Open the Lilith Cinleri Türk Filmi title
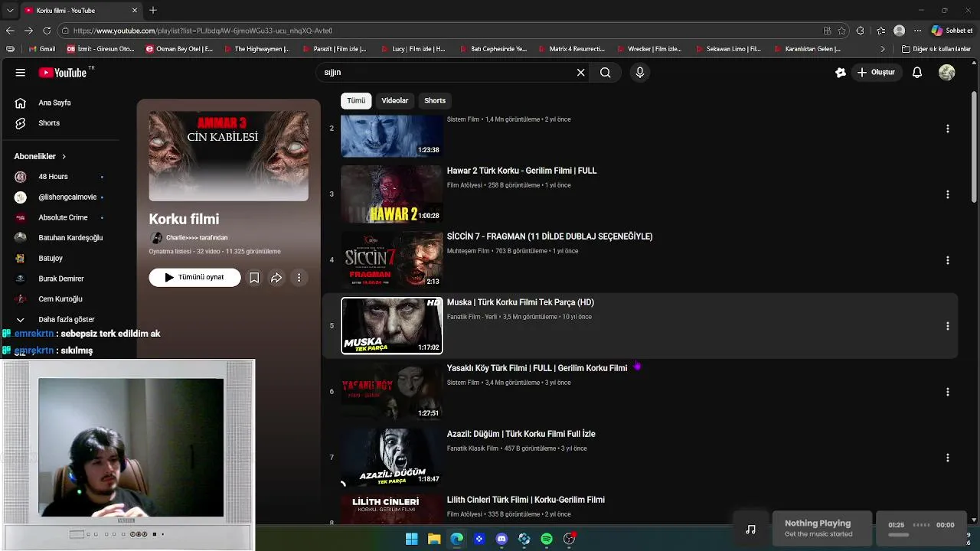Screen dimensions: 980x551 coord(526,500)
